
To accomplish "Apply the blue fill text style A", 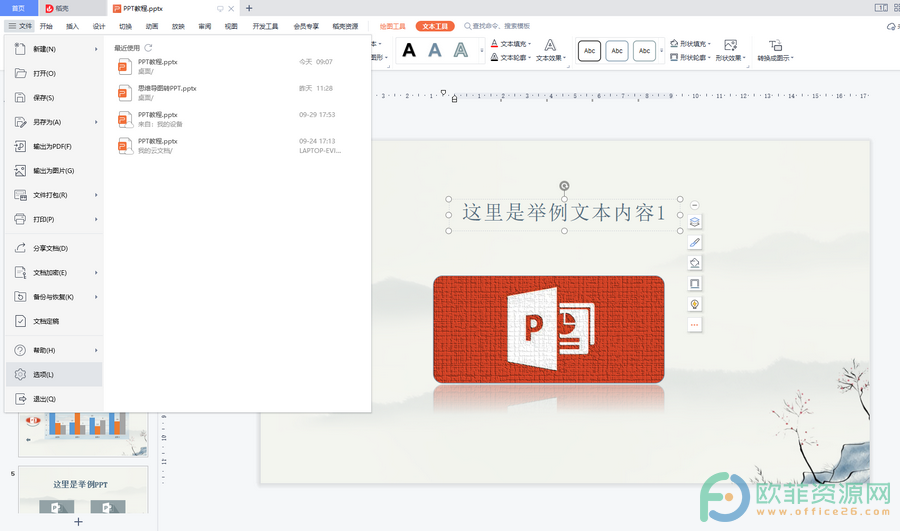I will (435, 51).
